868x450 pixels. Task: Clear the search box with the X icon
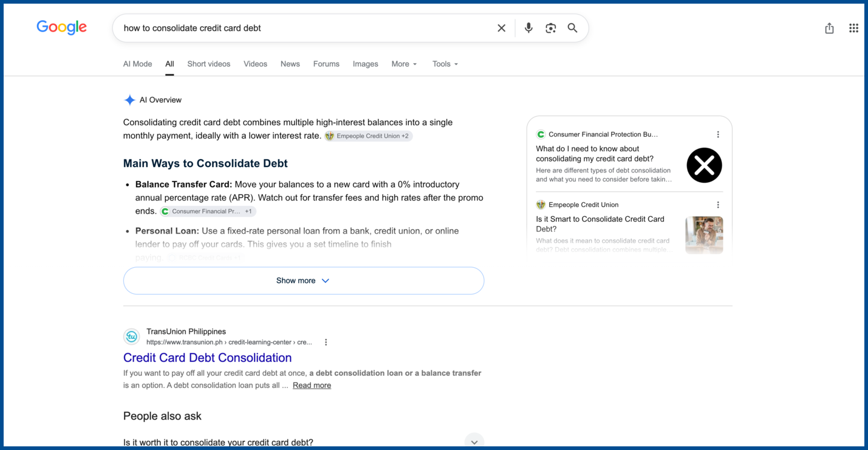501,28
